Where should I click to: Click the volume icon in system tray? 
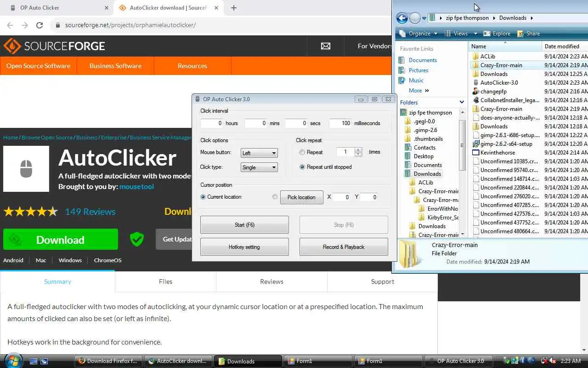coord(553,361)
